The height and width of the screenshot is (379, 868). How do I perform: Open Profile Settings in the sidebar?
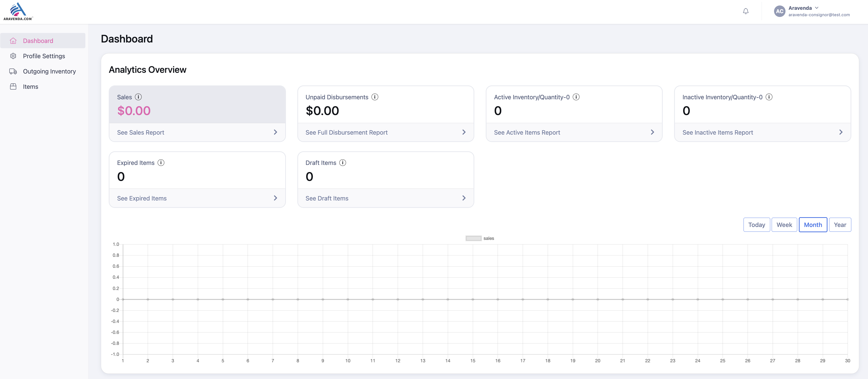click(43, 56)
